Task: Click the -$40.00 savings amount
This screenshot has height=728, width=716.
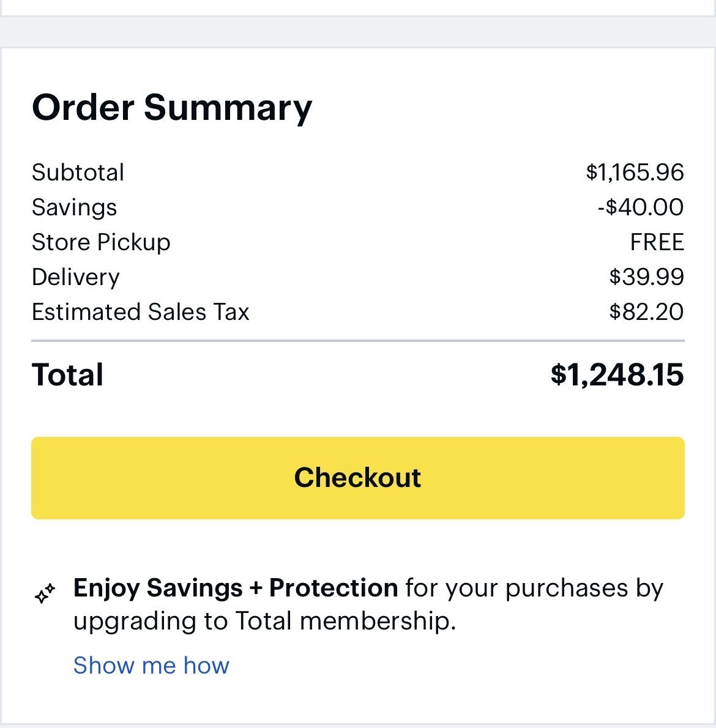Action: point(640,207)
